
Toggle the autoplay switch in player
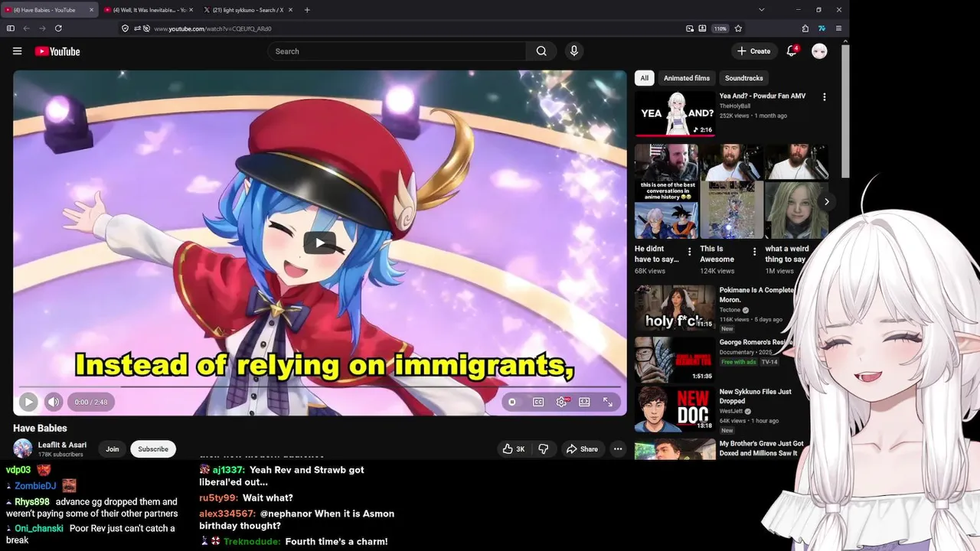pyautogui.click(x=512, y=402)
